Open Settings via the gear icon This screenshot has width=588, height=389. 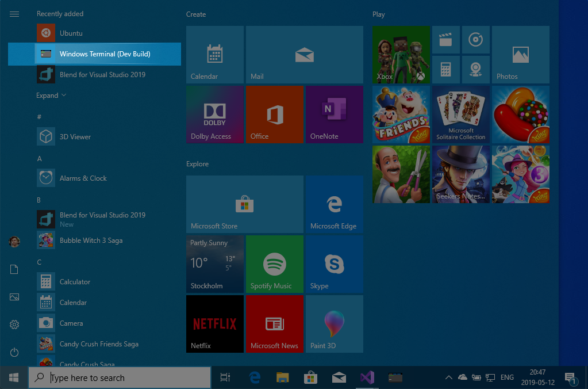pyautogui.click(x=14, y=325)
